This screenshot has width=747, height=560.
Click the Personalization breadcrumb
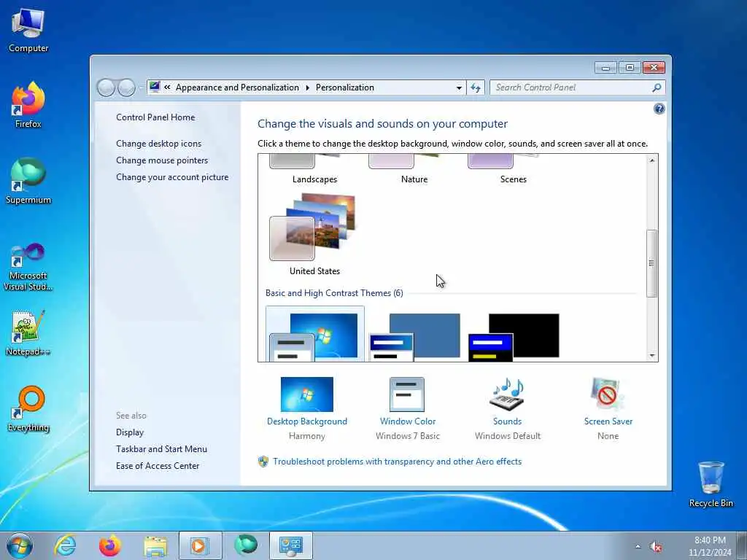(x=344, y=87)
